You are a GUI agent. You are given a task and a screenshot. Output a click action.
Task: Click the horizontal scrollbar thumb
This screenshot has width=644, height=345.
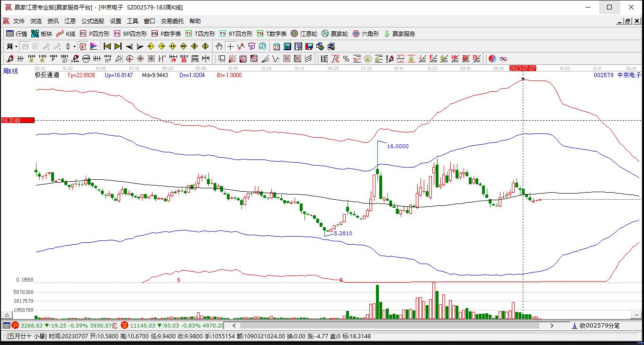click(390, 326)
